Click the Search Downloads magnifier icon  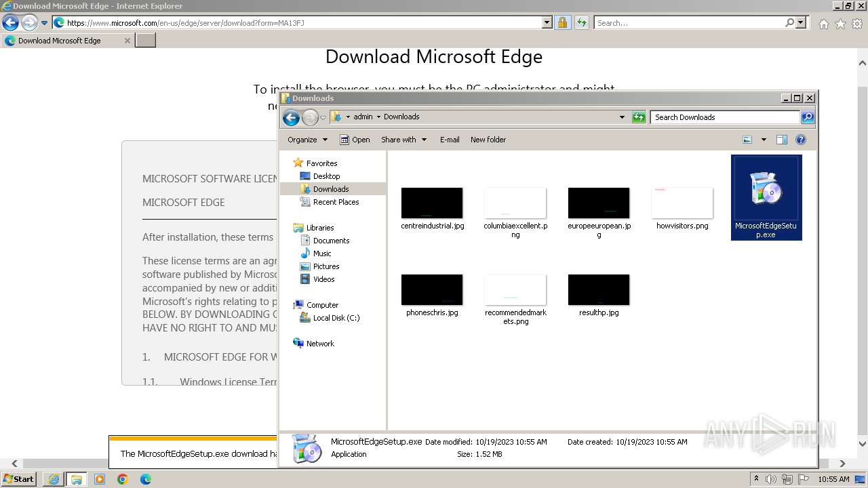[807, 117]
